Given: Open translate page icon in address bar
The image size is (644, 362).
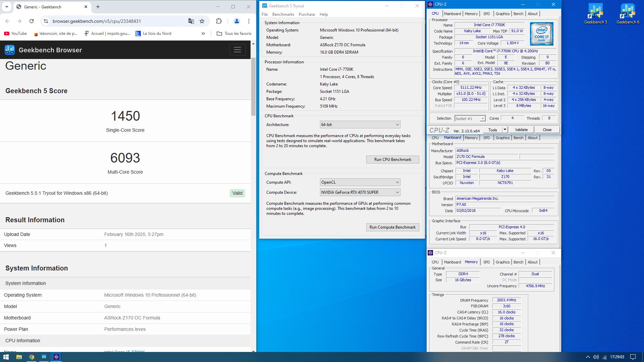Looking at the screenshot, I should tap(191, 21).
